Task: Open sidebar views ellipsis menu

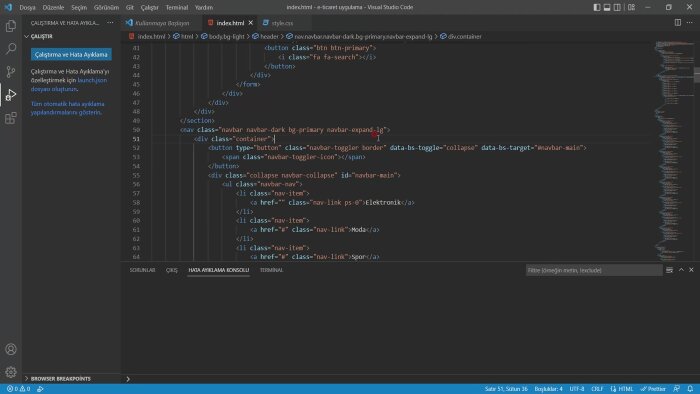Action: [110, 23]
